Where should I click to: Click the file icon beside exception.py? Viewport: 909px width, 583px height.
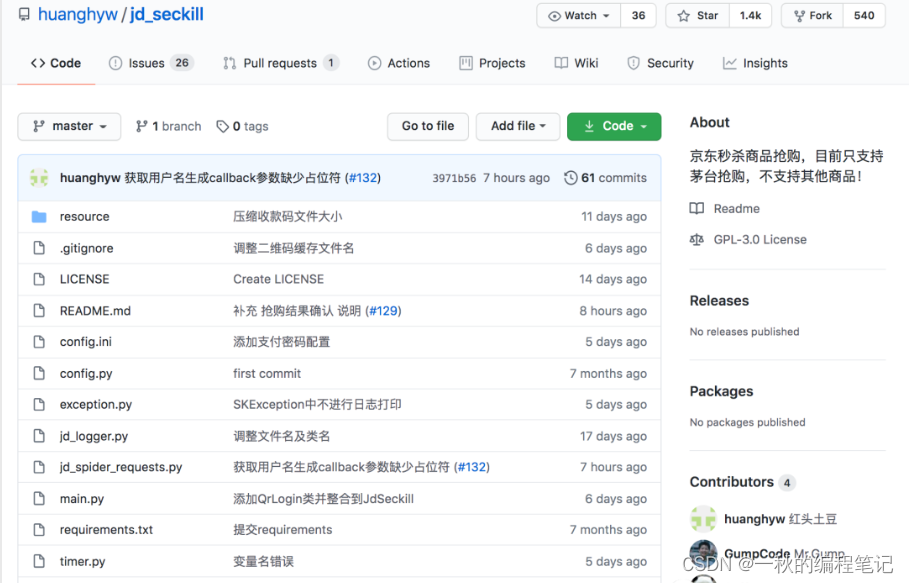tap(39, 405)
